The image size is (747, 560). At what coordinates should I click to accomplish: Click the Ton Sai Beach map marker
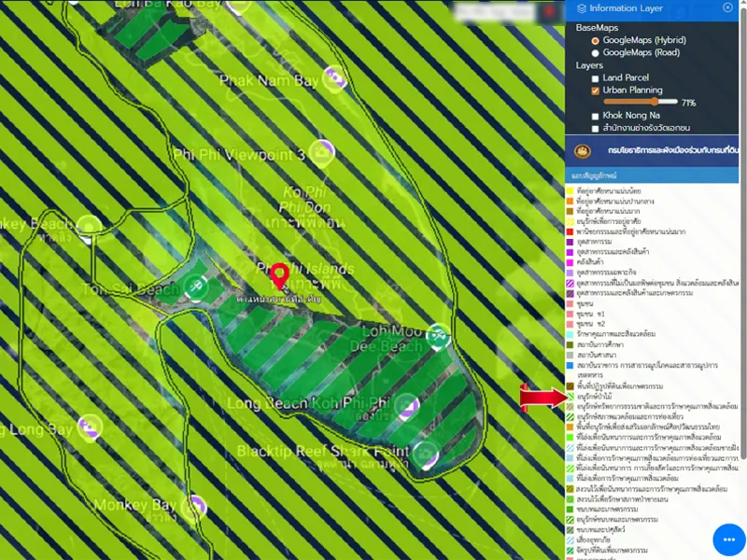194,288
